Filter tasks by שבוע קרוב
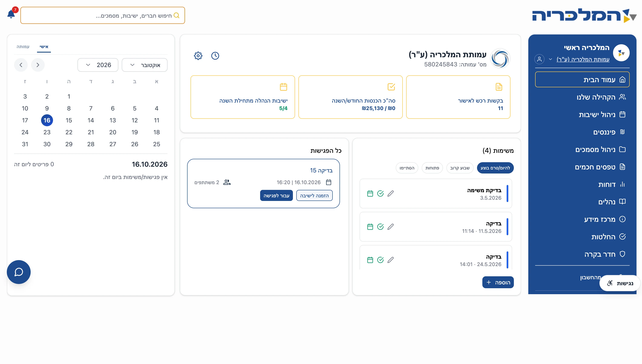This screenshot has height=364, width=642. [x=460, y=168]
